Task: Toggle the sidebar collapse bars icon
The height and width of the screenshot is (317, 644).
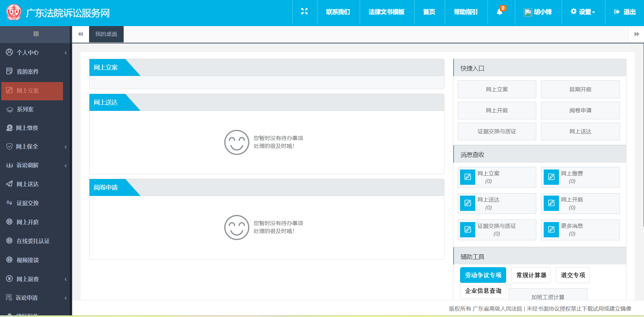Action: pos(36,34)
